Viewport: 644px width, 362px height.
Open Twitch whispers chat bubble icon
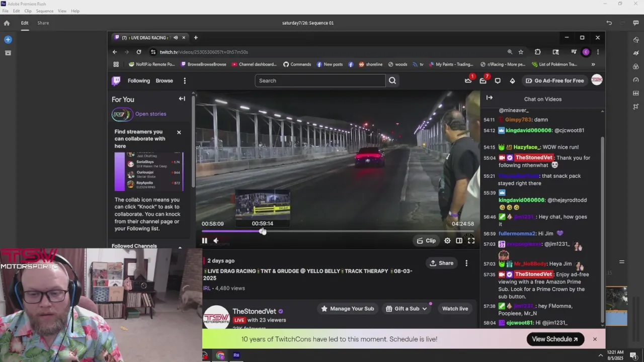pos(498,80)
